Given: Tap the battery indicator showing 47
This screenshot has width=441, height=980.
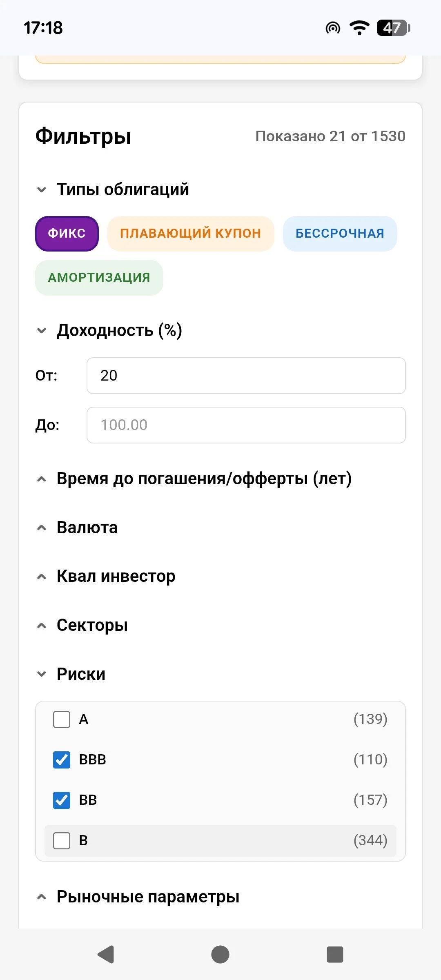Looking at the screenshot, I should pyautogui.click(x=394, y=28).
